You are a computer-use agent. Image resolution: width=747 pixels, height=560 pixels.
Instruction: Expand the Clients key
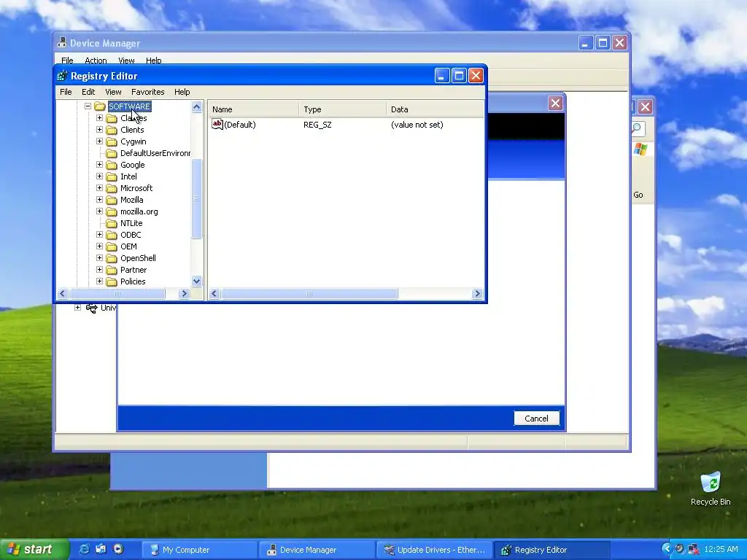[99, 130]
